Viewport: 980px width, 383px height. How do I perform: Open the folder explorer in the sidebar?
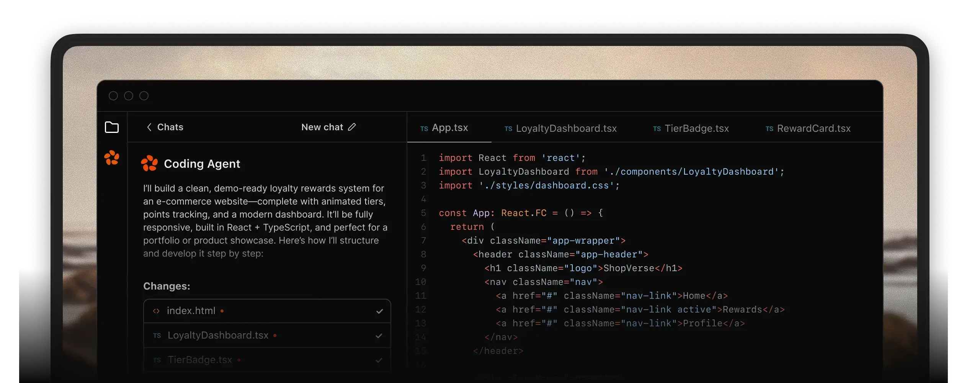[x=112, y=127]
